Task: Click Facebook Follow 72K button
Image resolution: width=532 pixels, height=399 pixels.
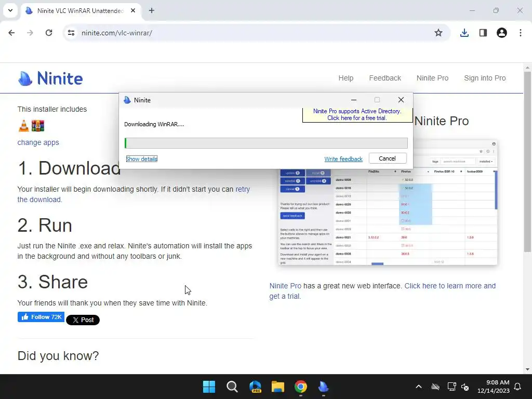Action: 41,317
